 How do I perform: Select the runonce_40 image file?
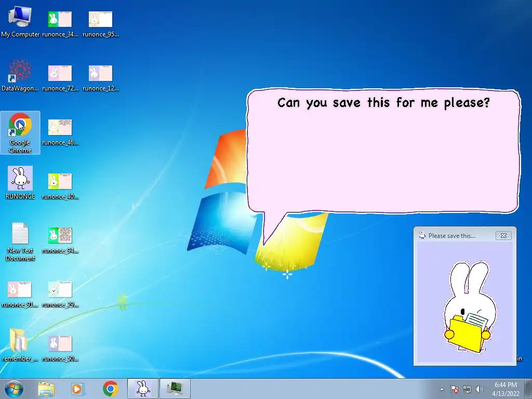60,185
